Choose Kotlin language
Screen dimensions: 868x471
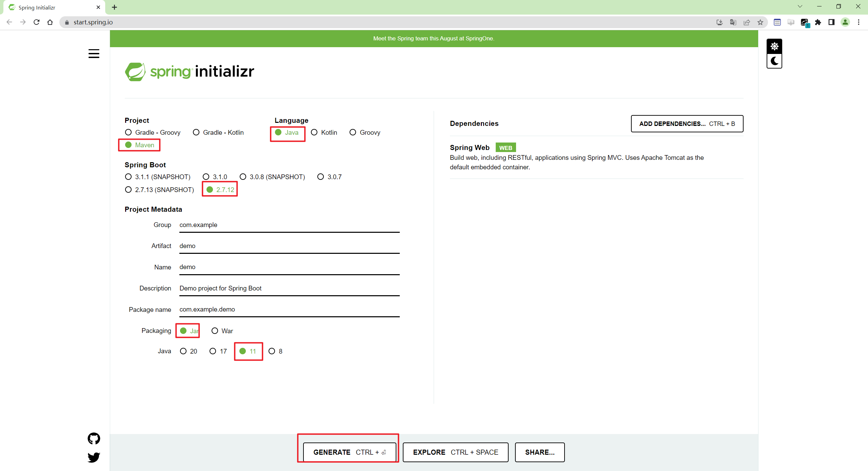click(x=324, y=132)
